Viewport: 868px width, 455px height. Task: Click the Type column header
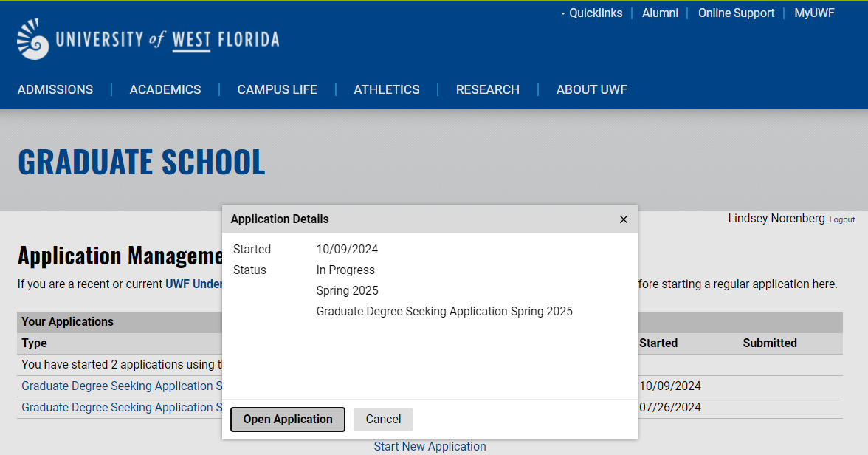(34, 343)
